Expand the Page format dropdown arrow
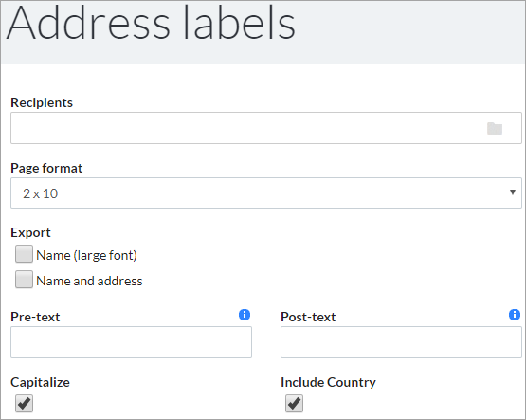This screenshot has width=526, height=420. [512, 192]
